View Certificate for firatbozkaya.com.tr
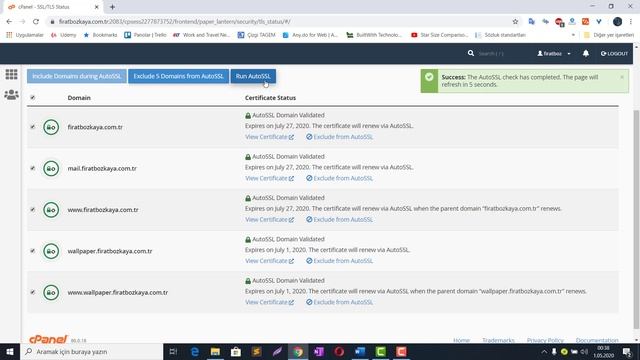 tap(269, 137)
